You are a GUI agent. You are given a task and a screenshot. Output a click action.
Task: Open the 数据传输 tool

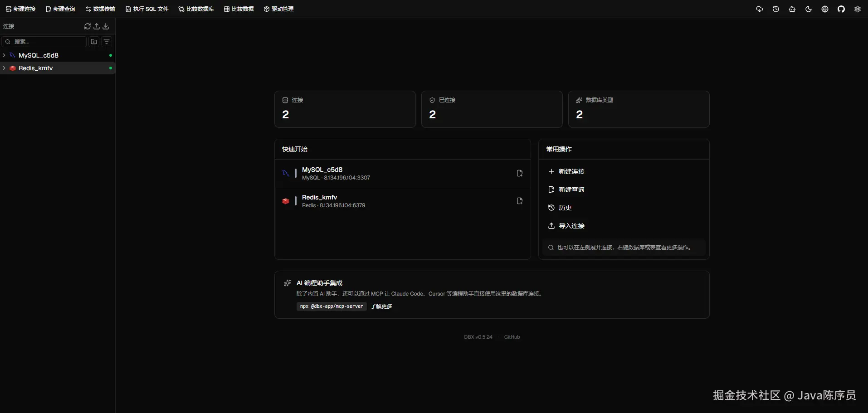(x=100, y=9)
